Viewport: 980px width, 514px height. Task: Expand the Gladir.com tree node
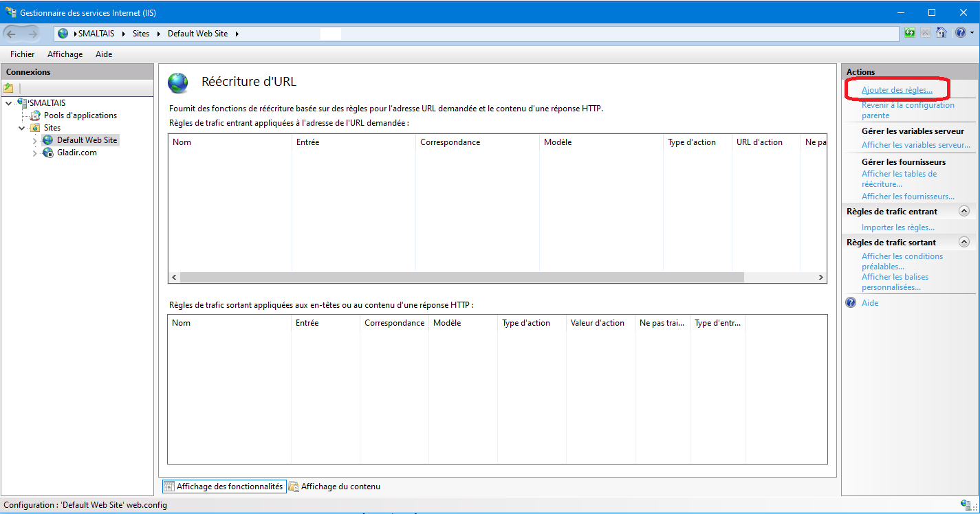35,153
